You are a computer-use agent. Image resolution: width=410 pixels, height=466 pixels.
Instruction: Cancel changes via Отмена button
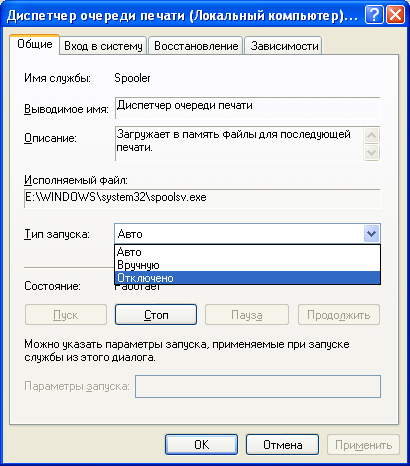click(x=282, y=445)
